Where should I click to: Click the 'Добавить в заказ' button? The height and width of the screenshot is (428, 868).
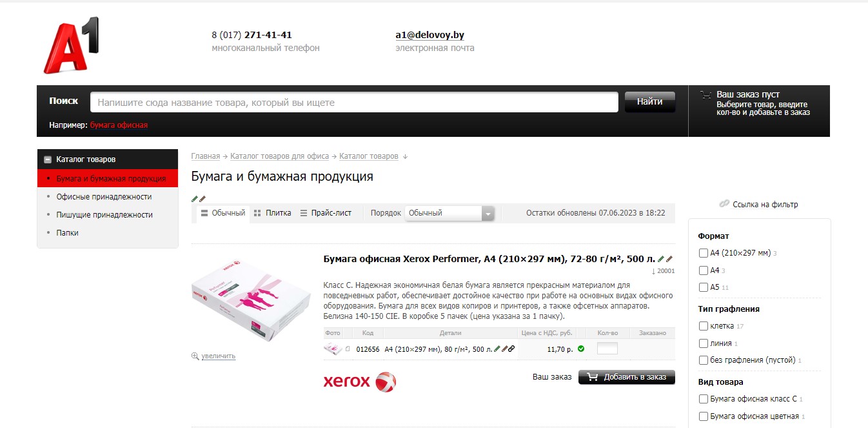[x=627, y=377]
